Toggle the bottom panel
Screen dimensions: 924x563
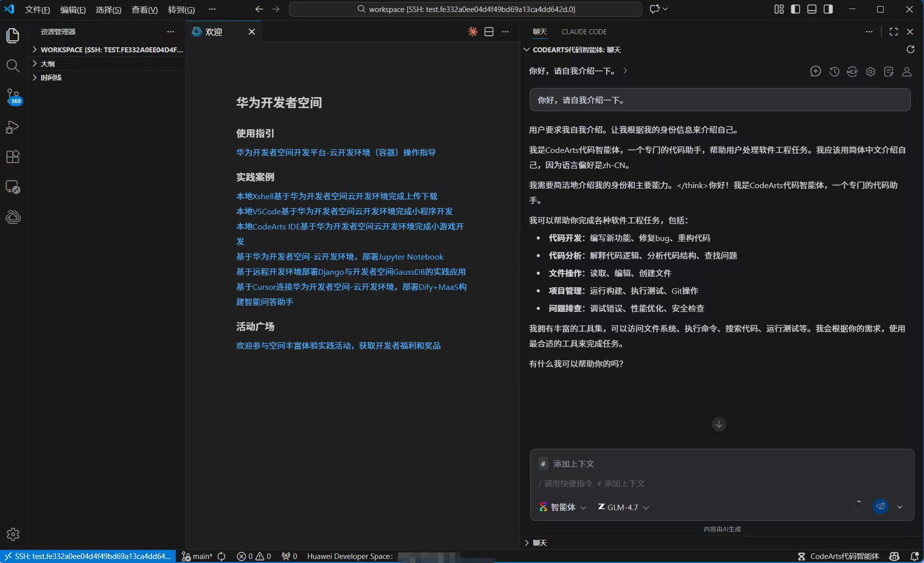[x=812, y=9]
